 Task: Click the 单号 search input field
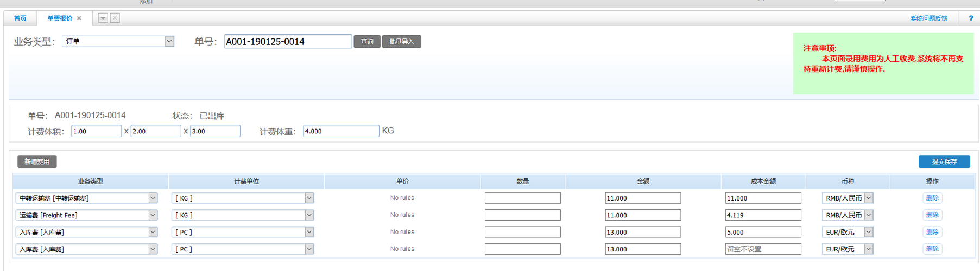[287, 42]
